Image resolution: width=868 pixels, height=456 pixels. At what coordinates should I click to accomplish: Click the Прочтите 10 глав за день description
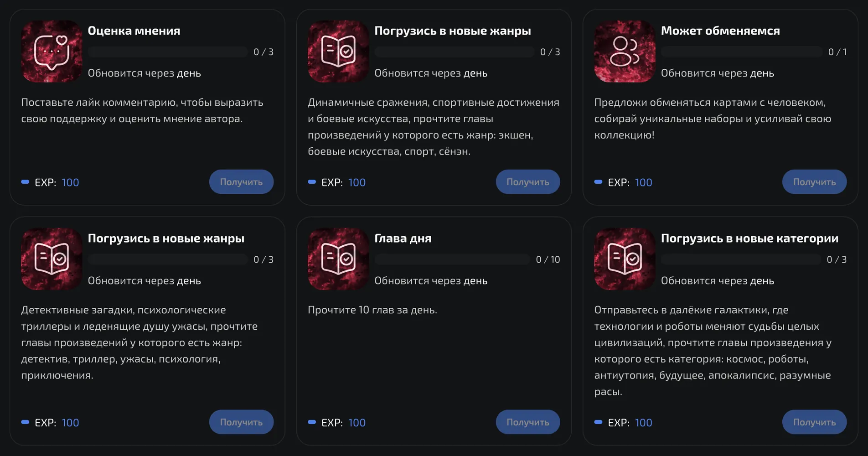click(372, 310)
